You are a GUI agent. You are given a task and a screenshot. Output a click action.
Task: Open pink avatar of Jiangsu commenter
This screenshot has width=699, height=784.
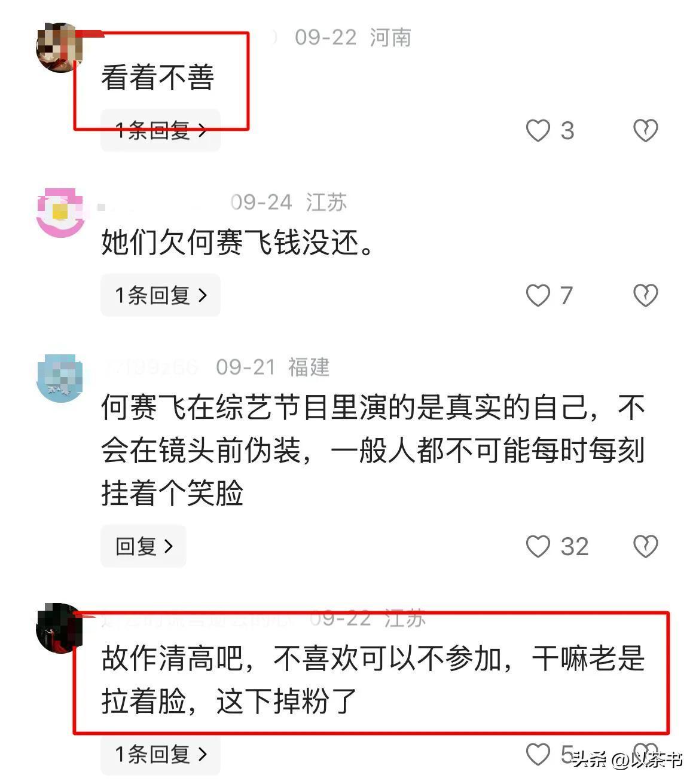click(60, 212)
